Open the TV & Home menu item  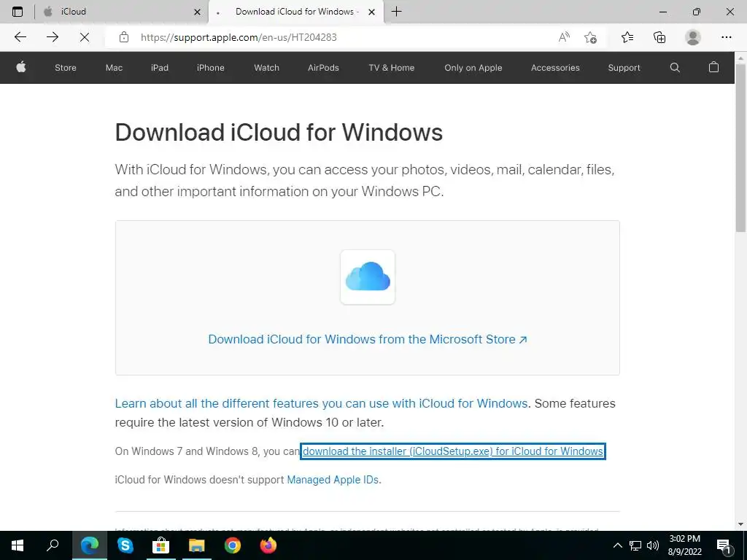392,68
